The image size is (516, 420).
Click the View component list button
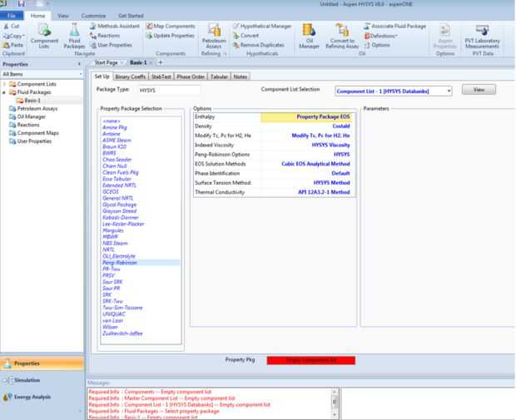tap(479, 90)
